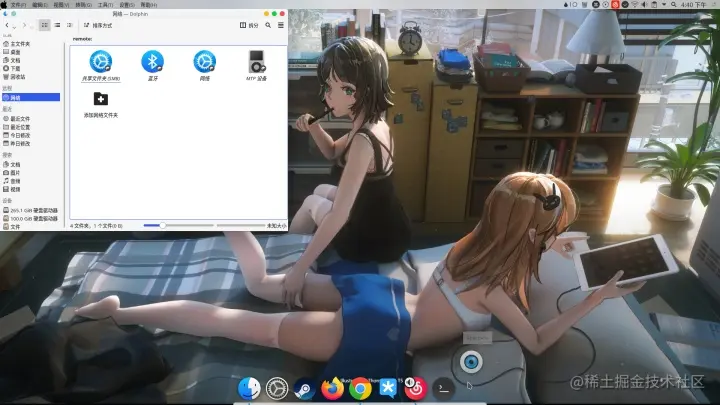
Task: Search 图片 in the sidebar
Action: pyautogui.click(x=12, y=173)
